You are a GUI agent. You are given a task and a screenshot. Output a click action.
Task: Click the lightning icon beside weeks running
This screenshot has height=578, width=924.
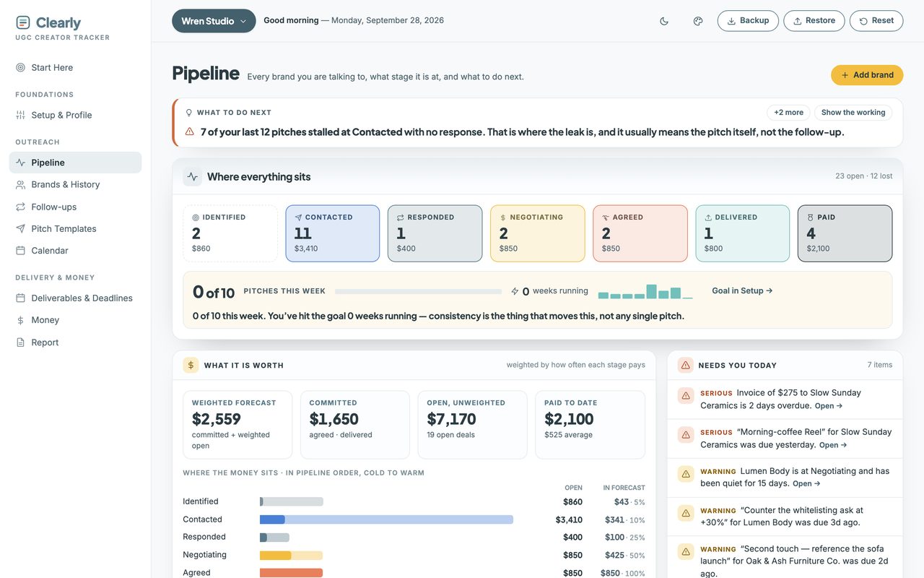[515, 291]
